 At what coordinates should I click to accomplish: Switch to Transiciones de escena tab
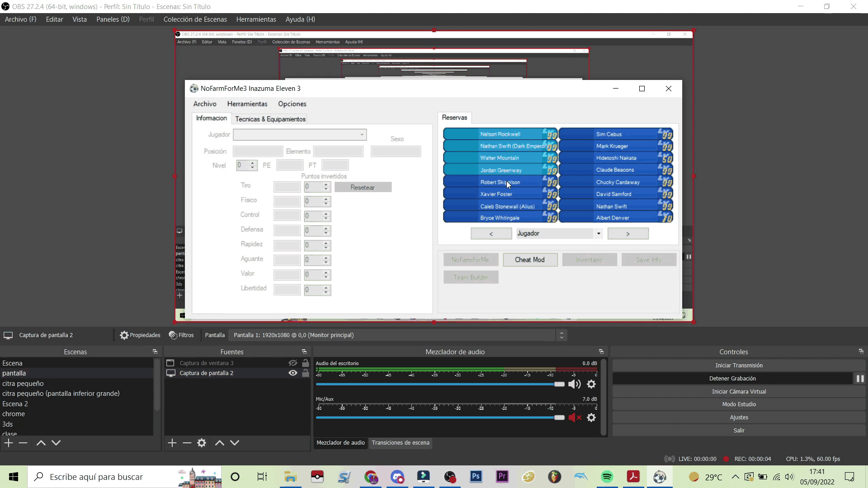pyautogui.click(x=401, y=443)
